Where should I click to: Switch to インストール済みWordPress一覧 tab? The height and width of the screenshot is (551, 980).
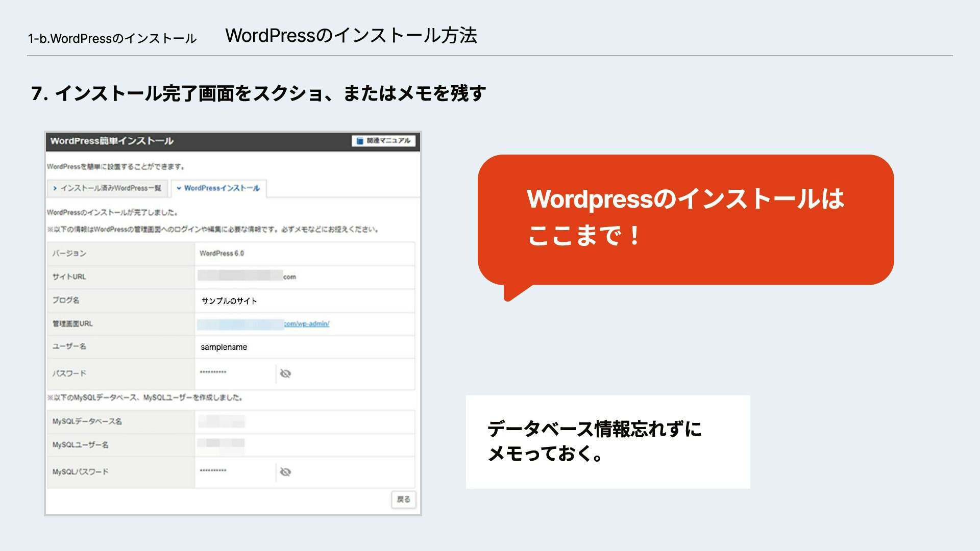point(111,188)
